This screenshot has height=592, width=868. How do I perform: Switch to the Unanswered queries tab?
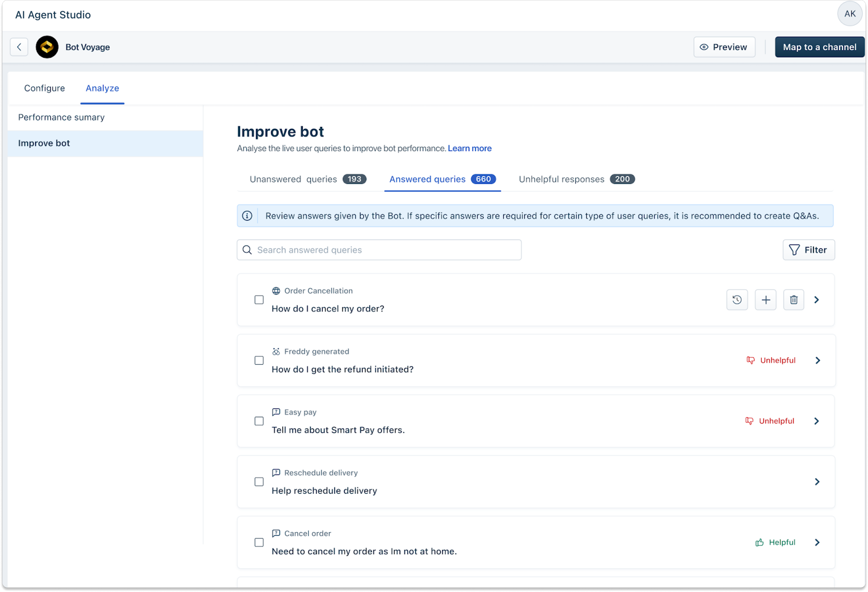[307, 179]
